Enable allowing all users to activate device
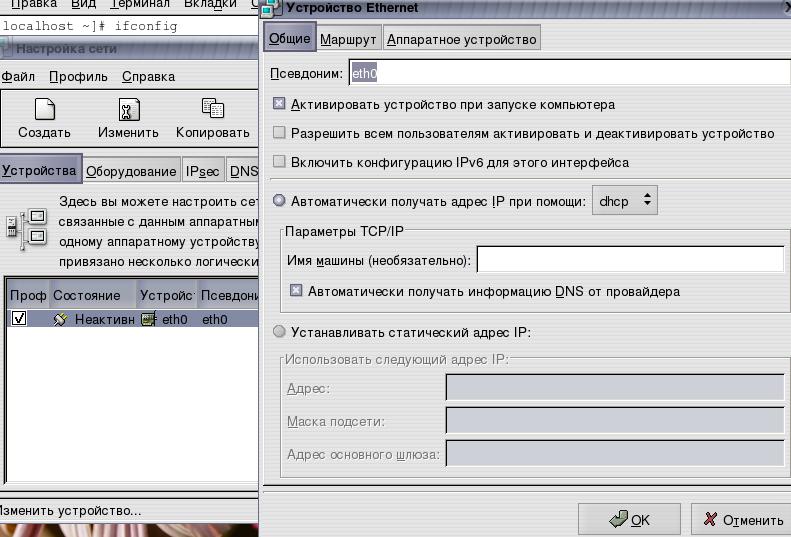 (279, 133)
